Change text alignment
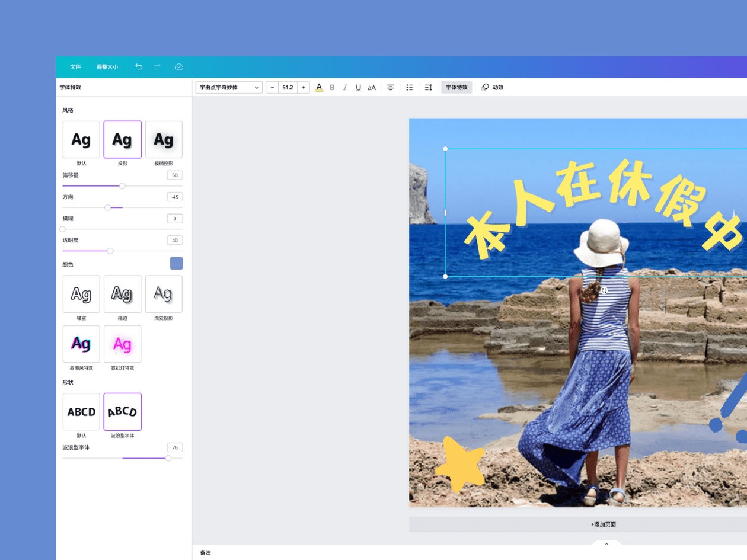Viewport: 747px width, 560px height. coord(391,87)
